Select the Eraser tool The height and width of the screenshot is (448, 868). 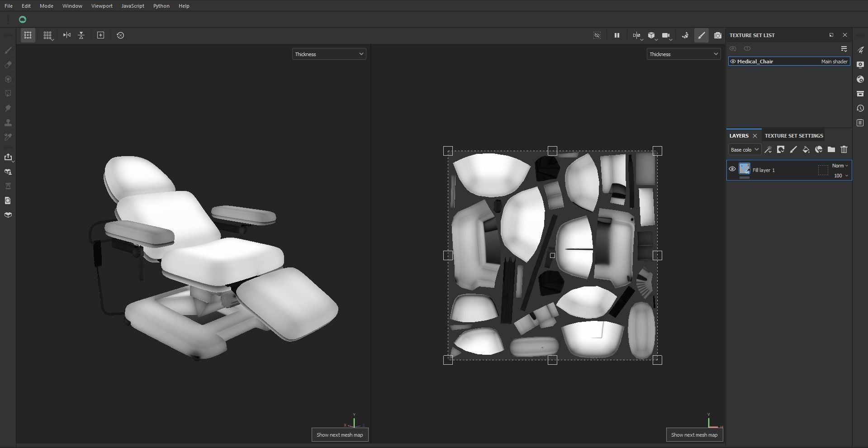tap(8, 65)
